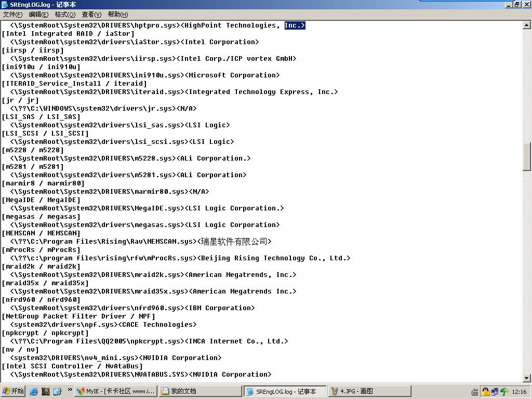The height and width of the screenshot is (399, 532).
Task: Click the nv4_mini.sys NVIDIA Corporation line
Action: coord(116,358)
